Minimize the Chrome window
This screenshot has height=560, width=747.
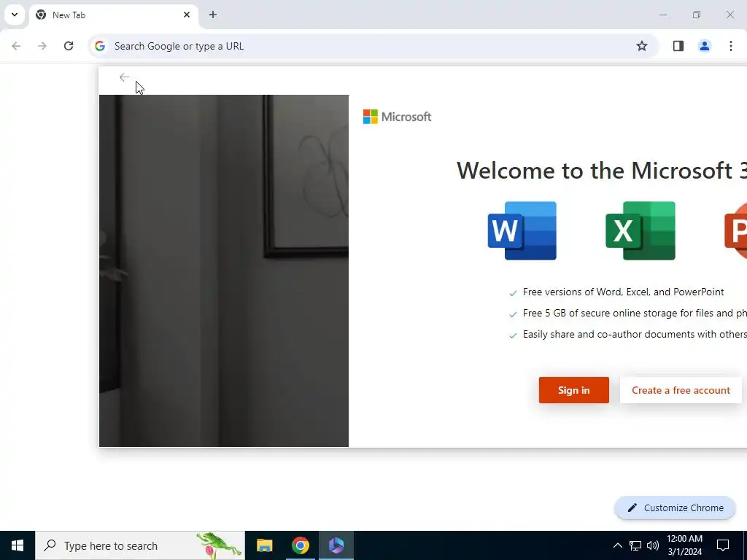[x=662, y=15]
